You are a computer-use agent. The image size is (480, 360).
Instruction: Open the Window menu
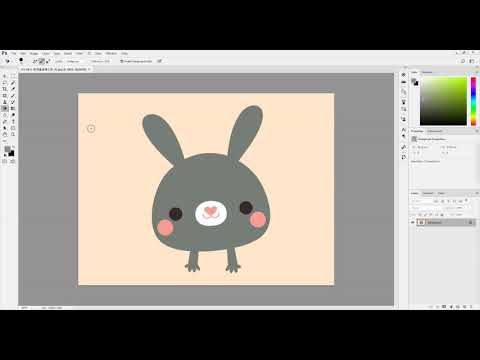(x=111, y=53)
